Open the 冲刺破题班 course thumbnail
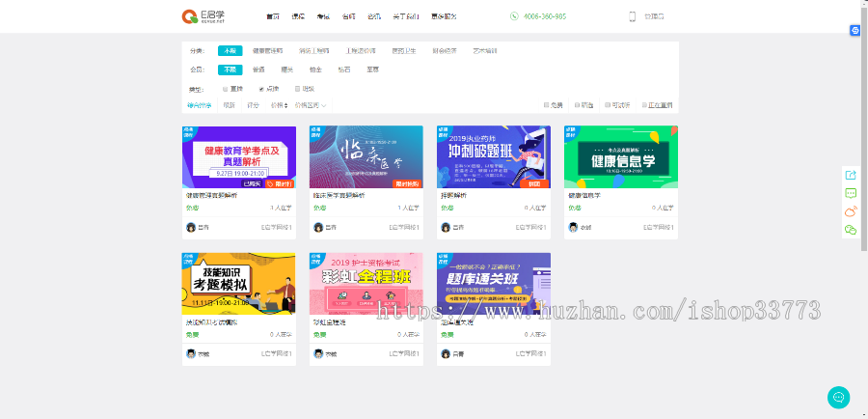868x419 pixels. [494, 156]
